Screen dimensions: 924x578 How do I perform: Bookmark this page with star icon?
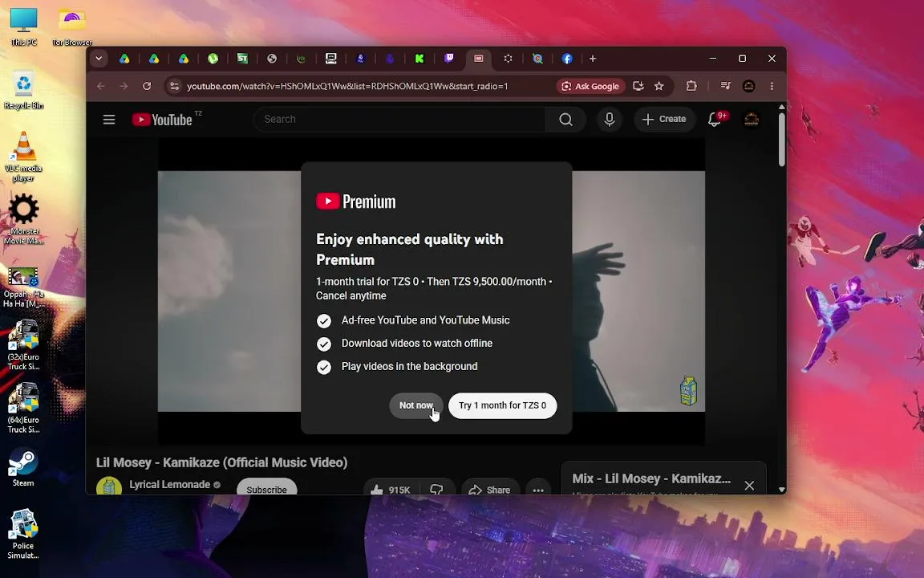pos(659,86)
